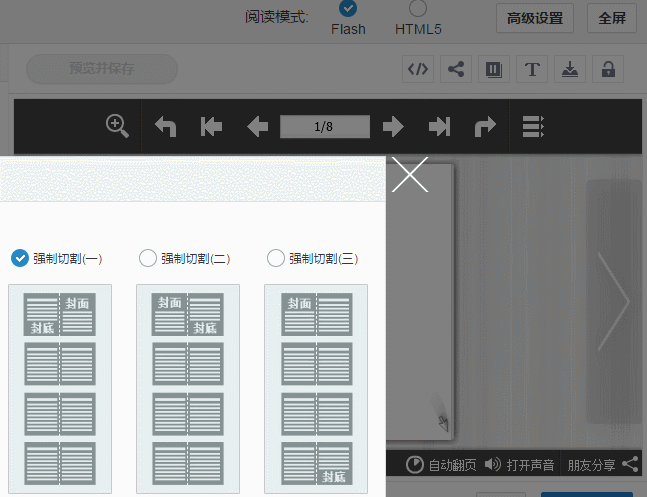
Task: Select 强制切割(三) option
Action: tap(276, 258)
